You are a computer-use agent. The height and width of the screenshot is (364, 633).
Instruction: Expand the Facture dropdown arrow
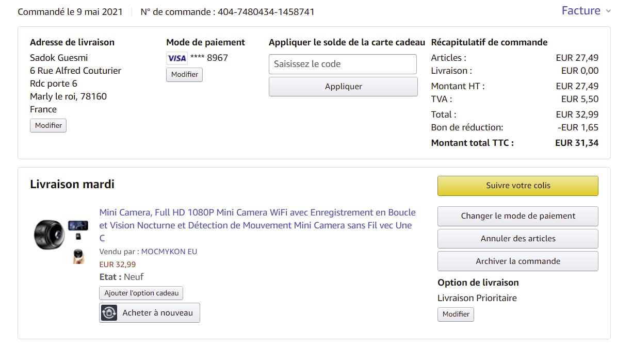(x=608, y=11)
